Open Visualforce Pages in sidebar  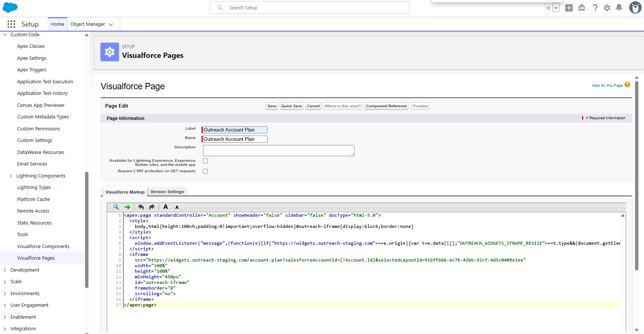point(36,258)
